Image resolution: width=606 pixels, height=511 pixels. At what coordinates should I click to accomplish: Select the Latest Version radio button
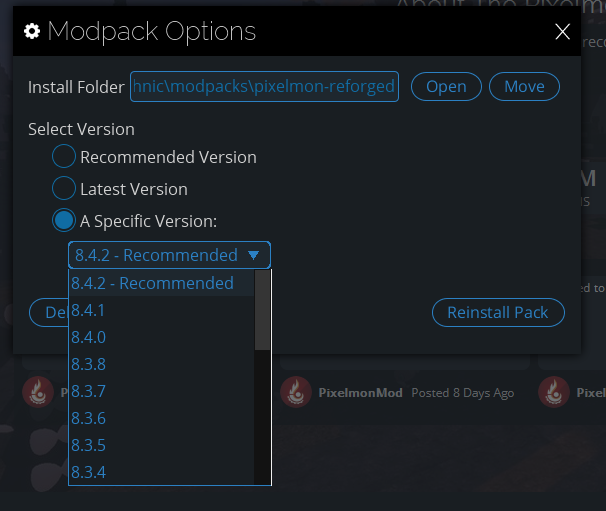[64, 188]
